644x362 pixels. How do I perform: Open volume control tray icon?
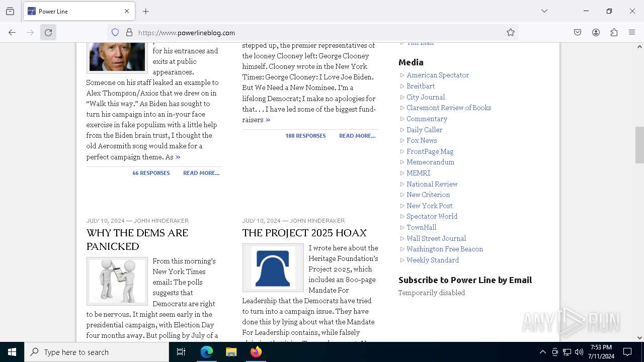(x=579, y=352)
